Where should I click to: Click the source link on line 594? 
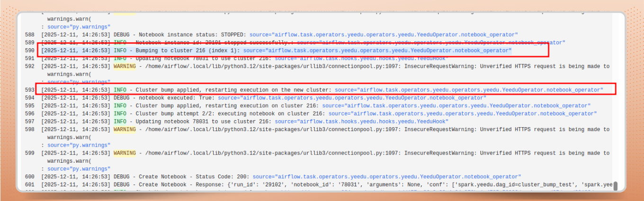352,98
